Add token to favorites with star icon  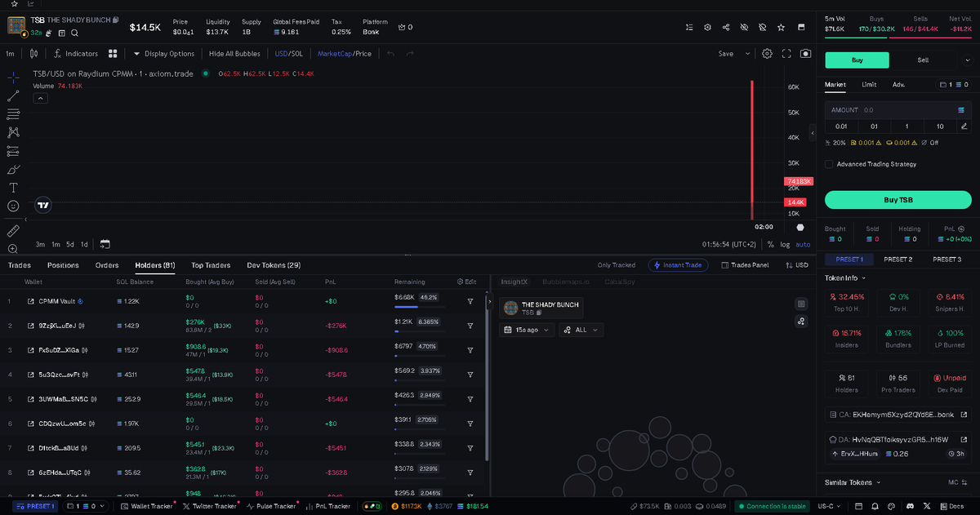[782, 27]
